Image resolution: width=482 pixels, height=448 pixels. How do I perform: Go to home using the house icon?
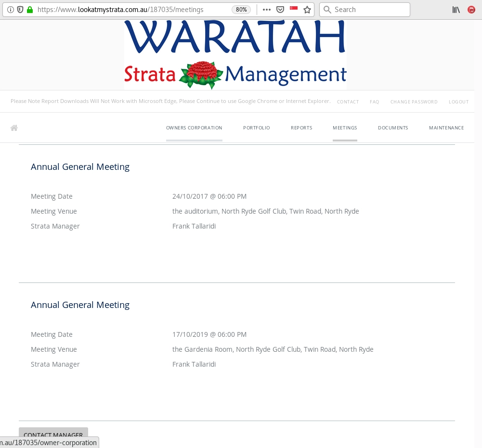pyautogui.click(x=14, y=128)
